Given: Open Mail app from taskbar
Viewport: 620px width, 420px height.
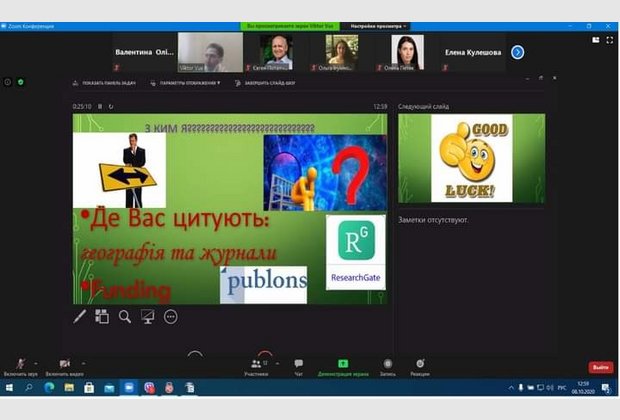Looking at the screenshot, I should pos(109,388).
